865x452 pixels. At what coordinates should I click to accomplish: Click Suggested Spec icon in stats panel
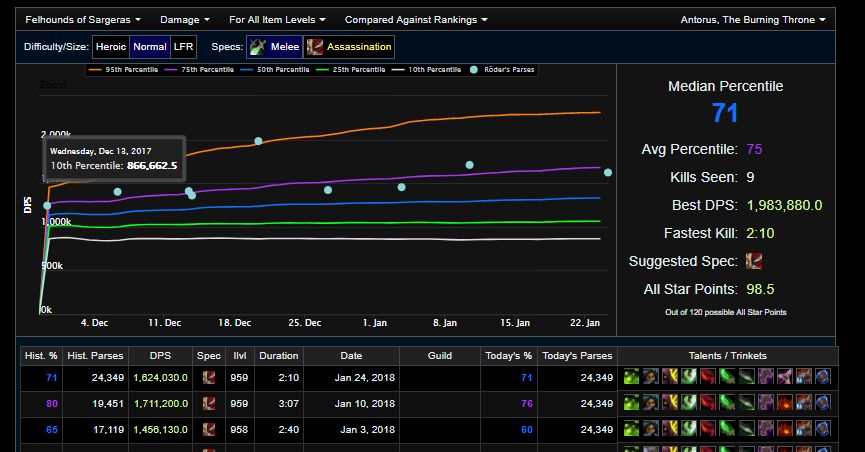pos(755,261)
